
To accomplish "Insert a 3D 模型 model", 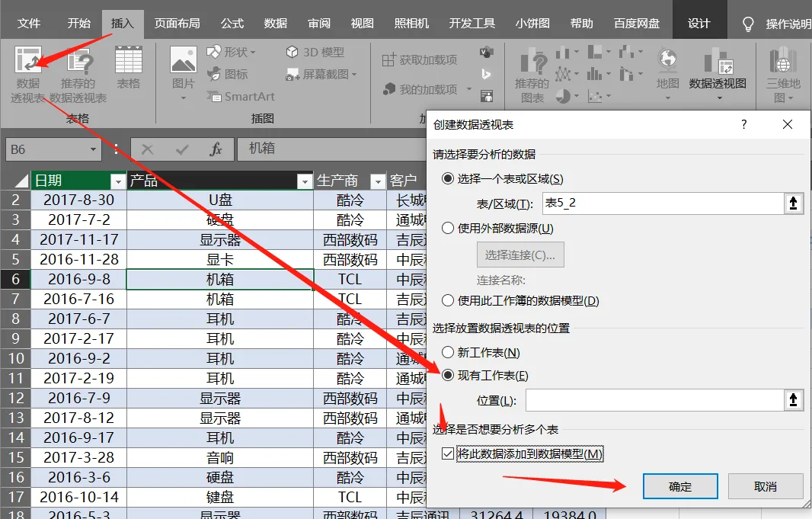I will (x=315, y=53).
